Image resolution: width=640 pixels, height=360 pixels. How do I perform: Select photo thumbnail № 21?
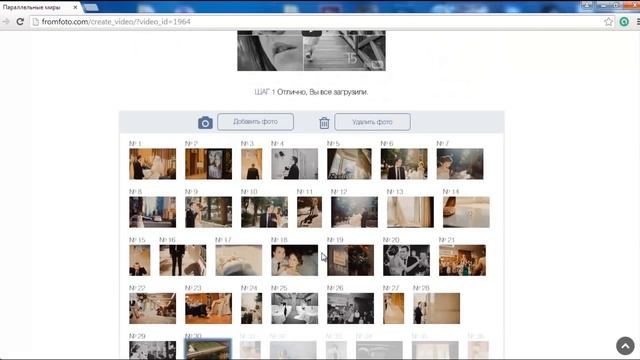(x=462, y=260)
